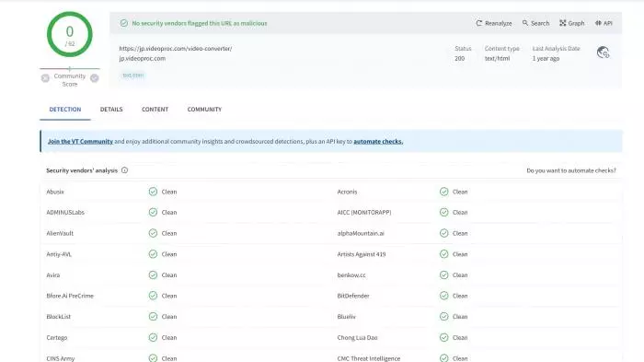Click the Chong Lua Dao vendor name

[357, 338]
